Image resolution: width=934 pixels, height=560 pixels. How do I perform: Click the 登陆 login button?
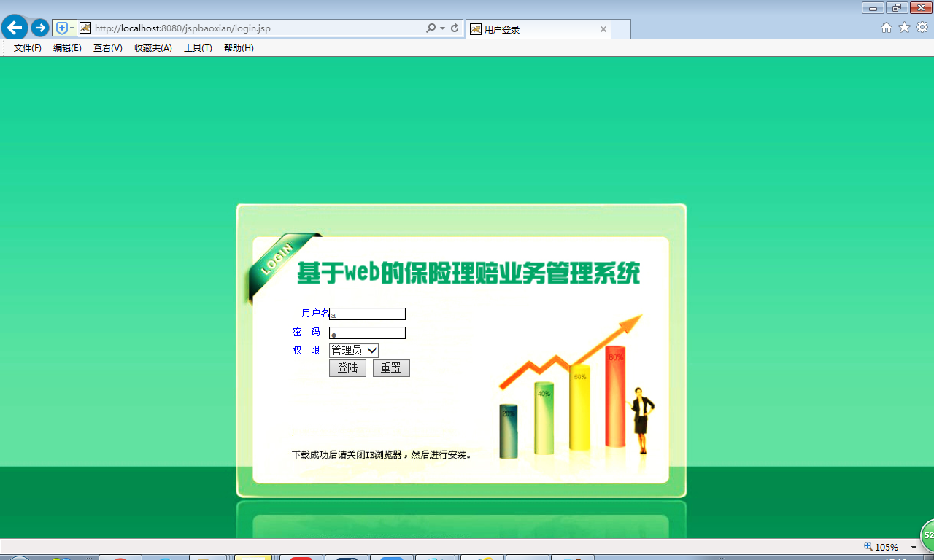pos(347,367)
